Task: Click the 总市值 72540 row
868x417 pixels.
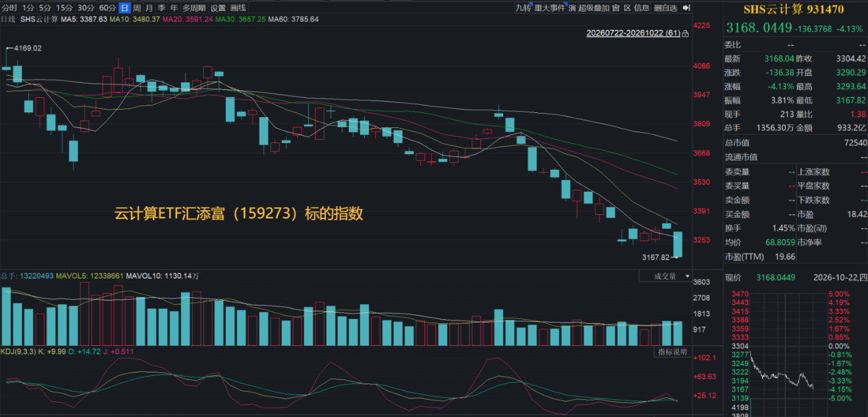Action: [795, 142]
